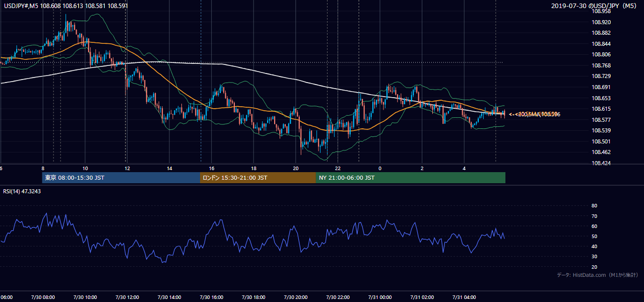
Task: Select the 東京 08:00-15:30 JST session bar
Action: [121, 178]
